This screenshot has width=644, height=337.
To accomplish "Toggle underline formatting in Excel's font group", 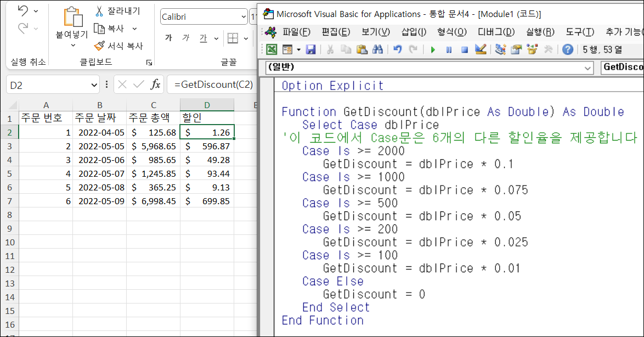I will tap(204, 38).
